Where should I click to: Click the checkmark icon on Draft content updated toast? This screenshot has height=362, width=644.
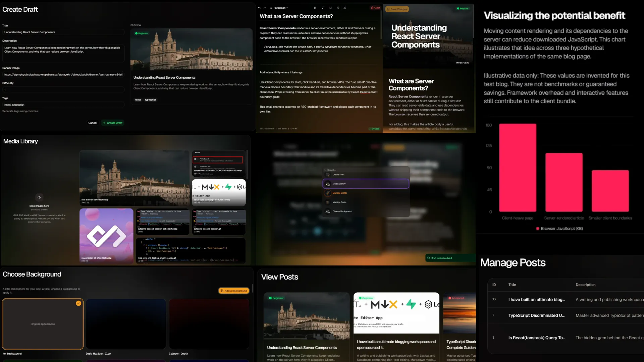pyautogui.click(x=429, y=258)
